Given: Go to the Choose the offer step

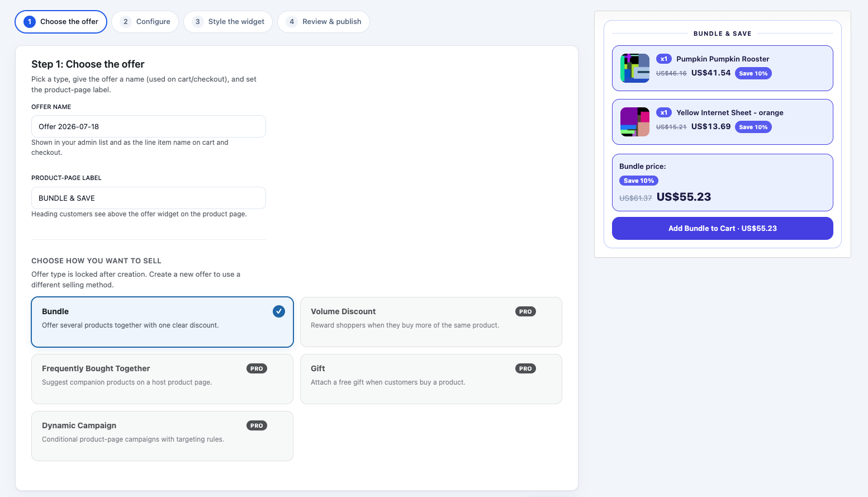Looking at the screenshot, I should pos(61,22).
